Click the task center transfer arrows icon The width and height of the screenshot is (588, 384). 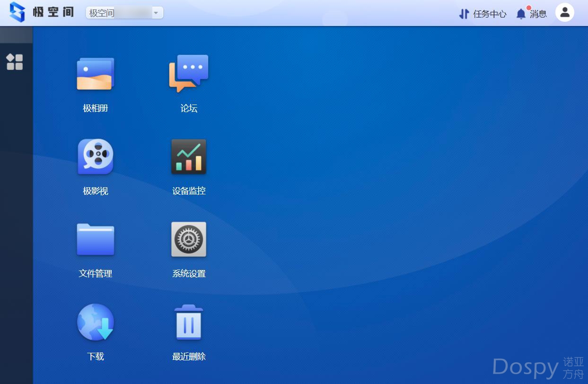point(464,14)
